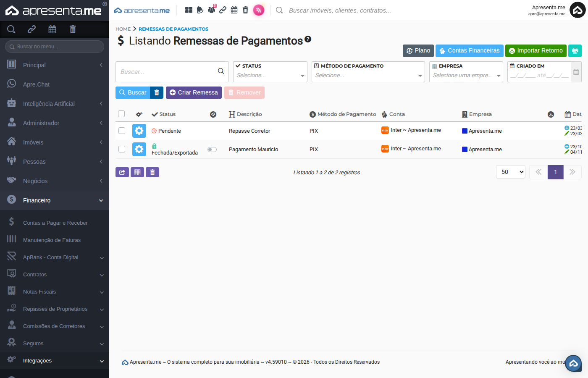Viewport: 588px width, 378px height.
Task: Click the Buscar no menu search field
Action: (55, 47)
